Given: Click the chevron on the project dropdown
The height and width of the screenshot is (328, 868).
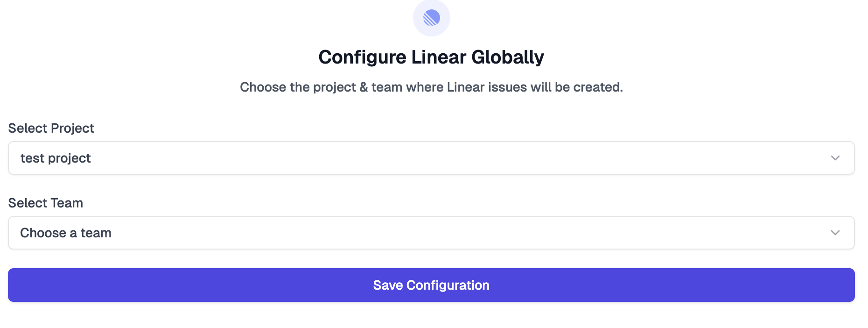Looking at the screenshot, I should (x=835, y=158).
